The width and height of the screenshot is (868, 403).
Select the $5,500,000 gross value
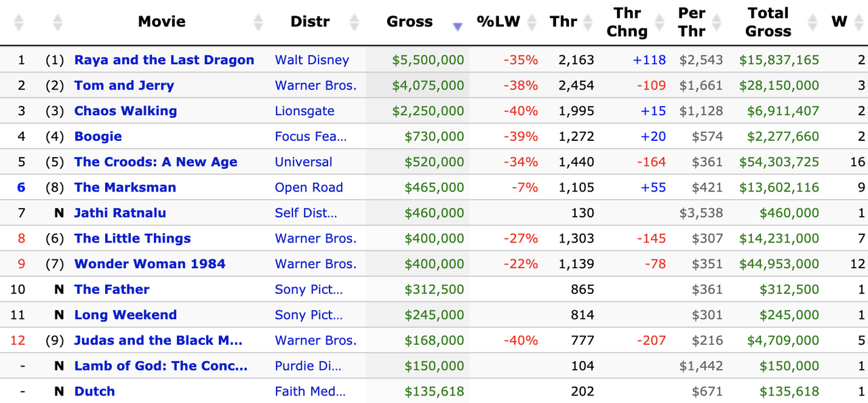428,60
